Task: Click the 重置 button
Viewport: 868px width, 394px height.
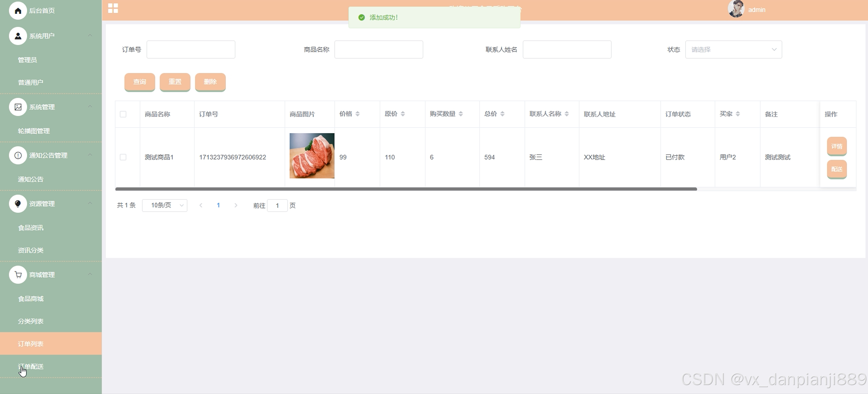Action: click(175, 82)
